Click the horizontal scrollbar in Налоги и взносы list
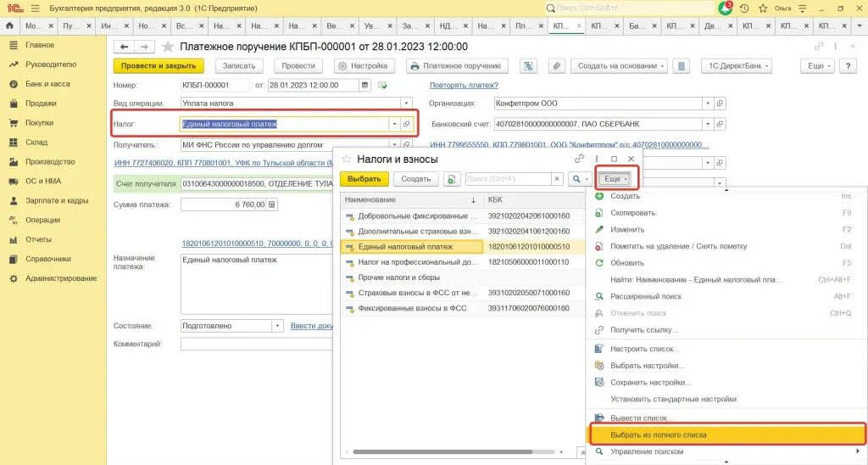 coord(442,452)
